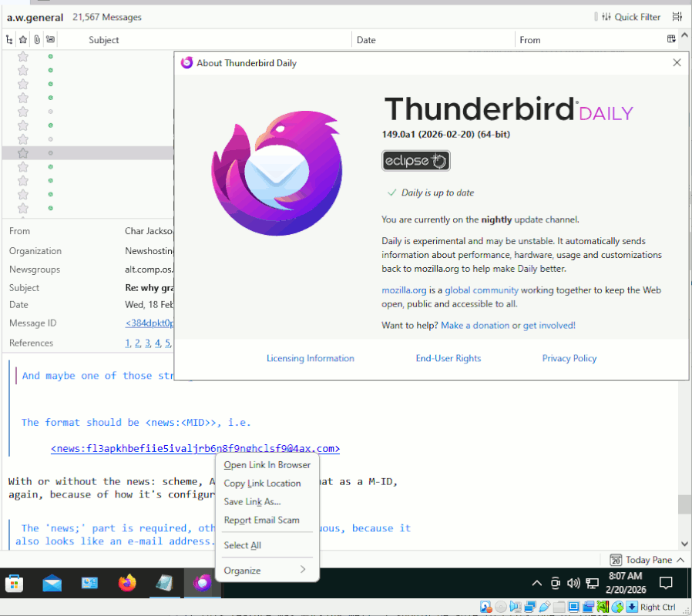
Task: Expand the Organize submenu arrow
Action: (303, 569)
